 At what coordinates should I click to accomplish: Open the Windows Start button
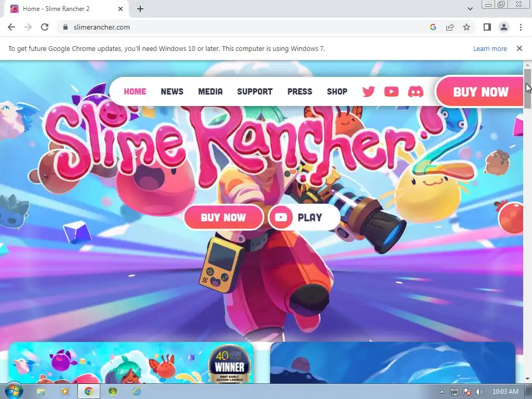point(13,391)
